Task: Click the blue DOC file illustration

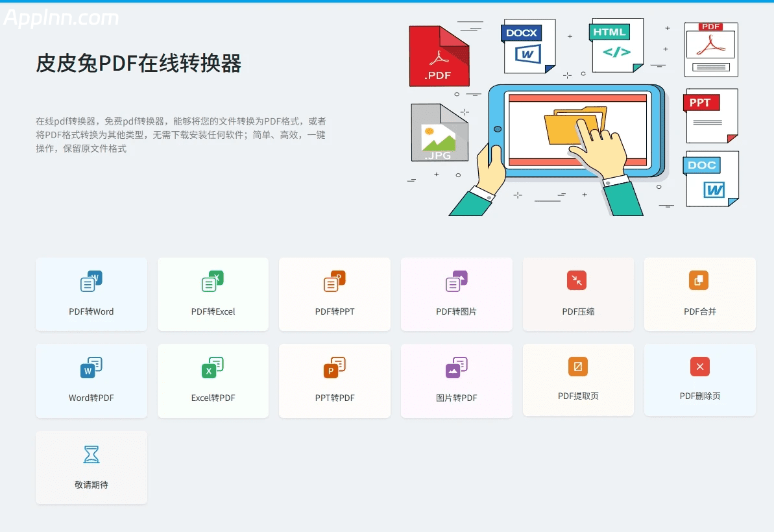Action: (x=711, y=179)
